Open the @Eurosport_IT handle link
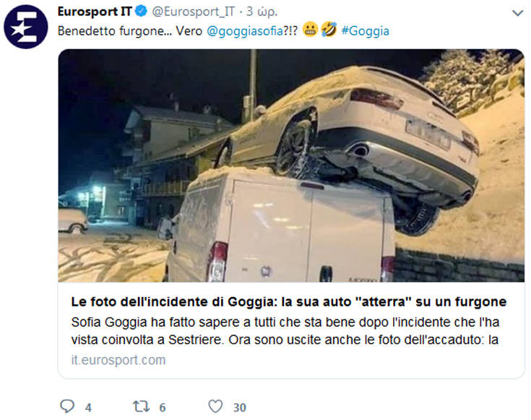Viewport: 531px width, 420px height. point(194,12)
